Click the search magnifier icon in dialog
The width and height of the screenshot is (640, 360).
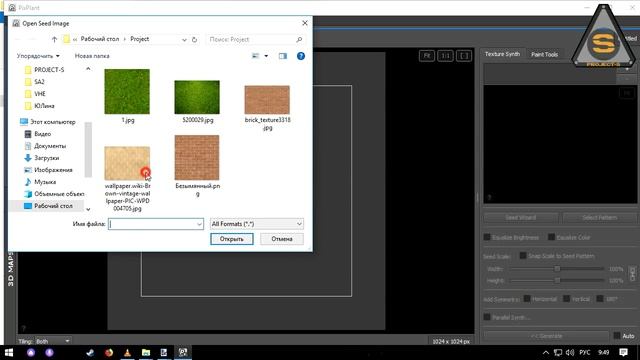click(299, 39)
